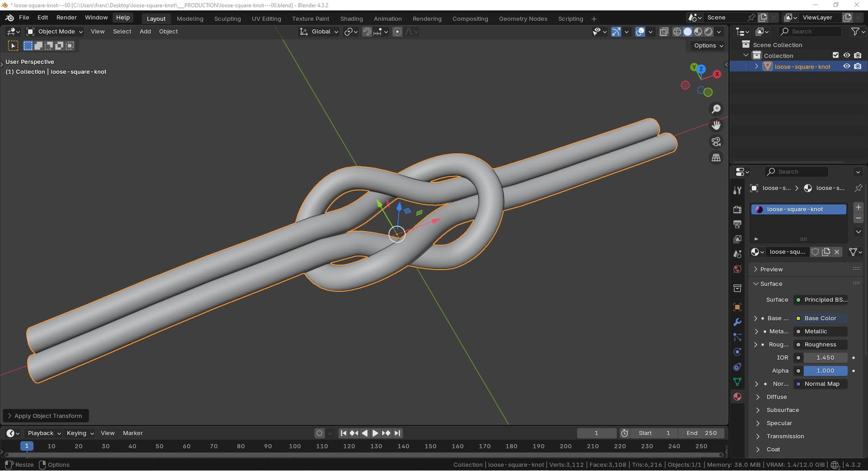Click the Alpha value slider
The width and height of the screenshot is (868, 471).
[x=825, y=371]
